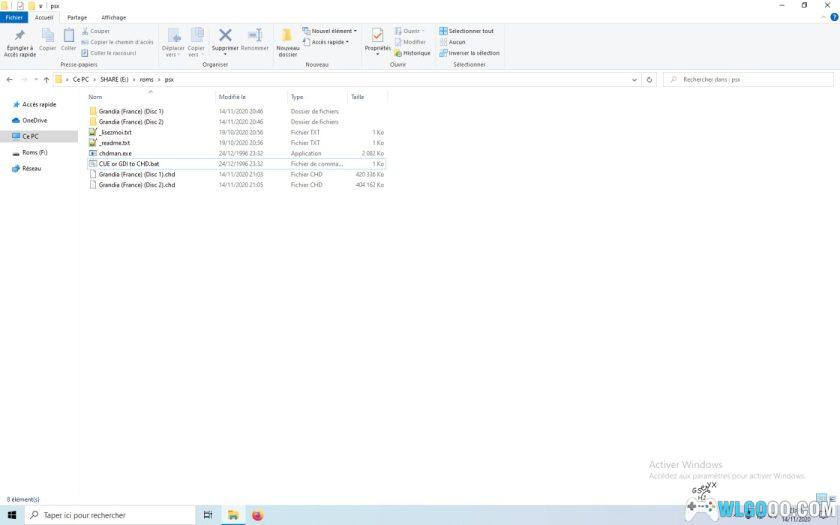The width and height of the screenshot is (840, 525).
Task: Click the Rechercher dans : psx search field
Action: pyautogui.click(x=750, y=80)
